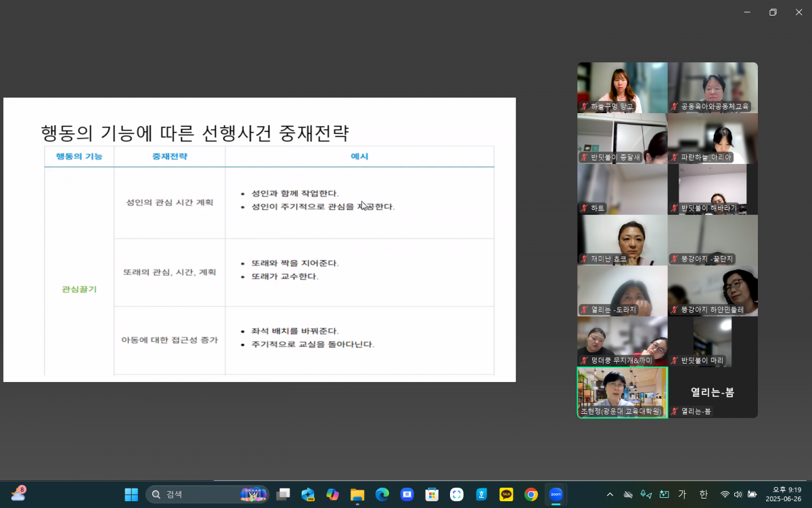Open Task View from the taskbar
812x508 pixels.
click(x=283, y=494)
